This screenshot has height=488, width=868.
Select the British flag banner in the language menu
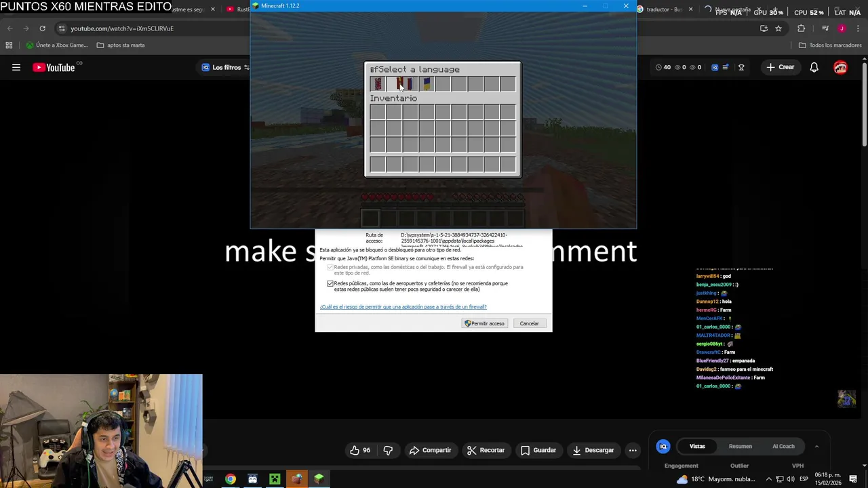(x=378, y=84)
